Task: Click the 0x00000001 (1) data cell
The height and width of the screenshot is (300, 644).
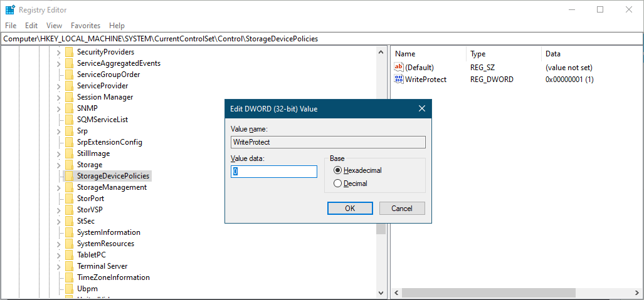Action: [x=569, y=79]
